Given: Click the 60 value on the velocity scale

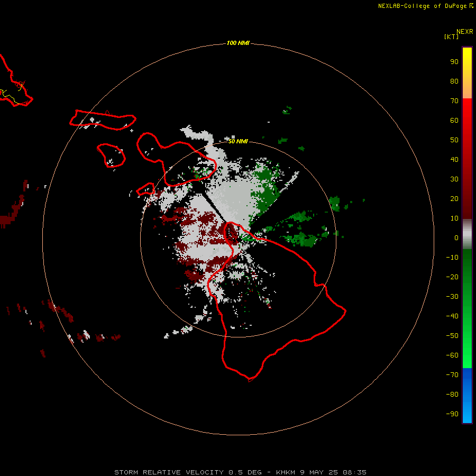Looking at the screenshot, I should [454, 121].
